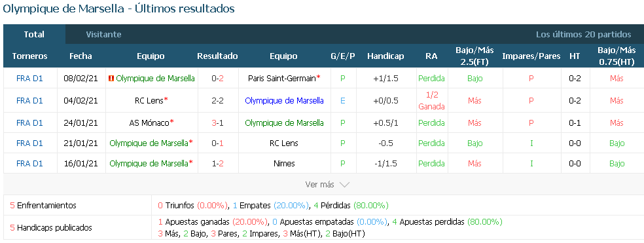This screenshot has height=243, width=644.
Task: Click the Fecha column header
Action: [x=80, y=56]
